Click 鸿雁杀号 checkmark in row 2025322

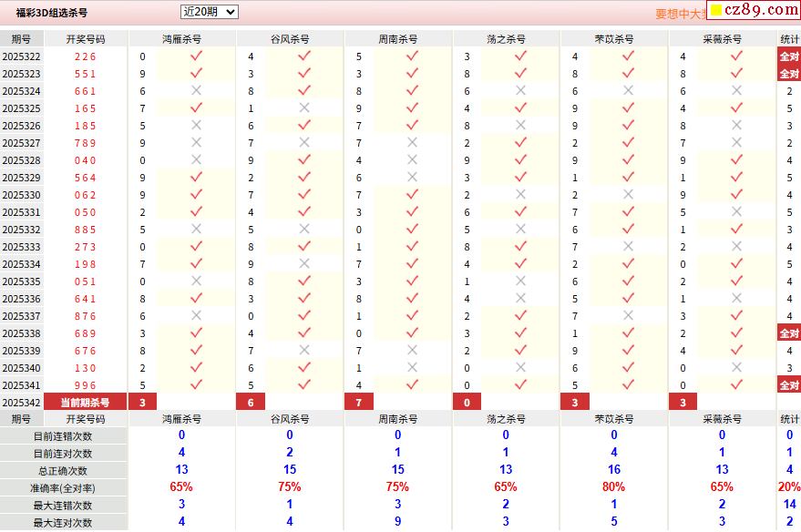(x=196, y=56)
